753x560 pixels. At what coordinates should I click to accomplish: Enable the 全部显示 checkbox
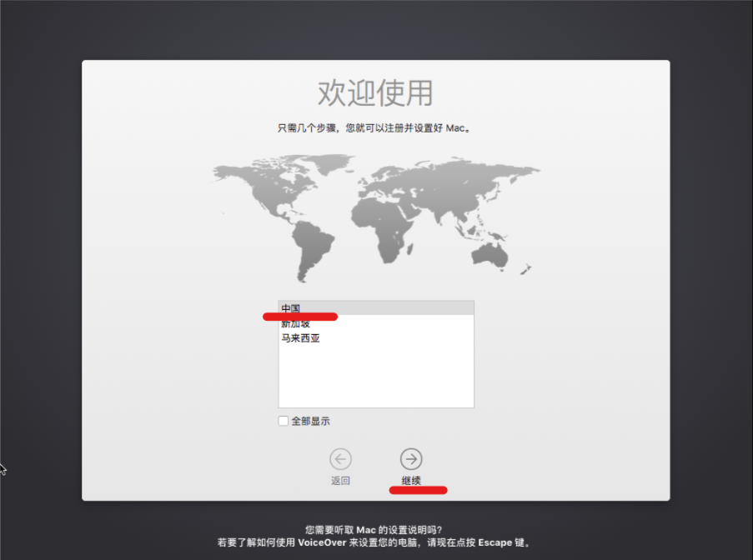click(x=284, y=421)
